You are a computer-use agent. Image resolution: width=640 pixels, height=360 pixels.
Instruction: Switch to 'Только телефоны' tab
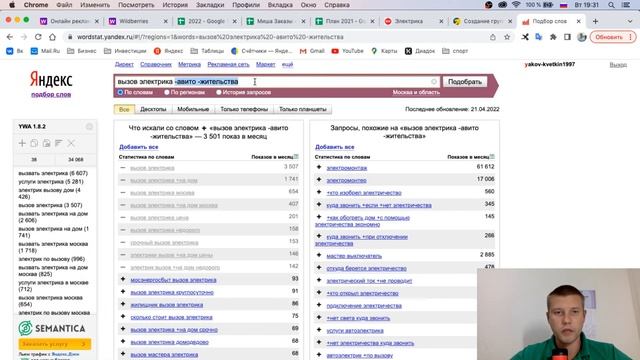tap(244, 109)
